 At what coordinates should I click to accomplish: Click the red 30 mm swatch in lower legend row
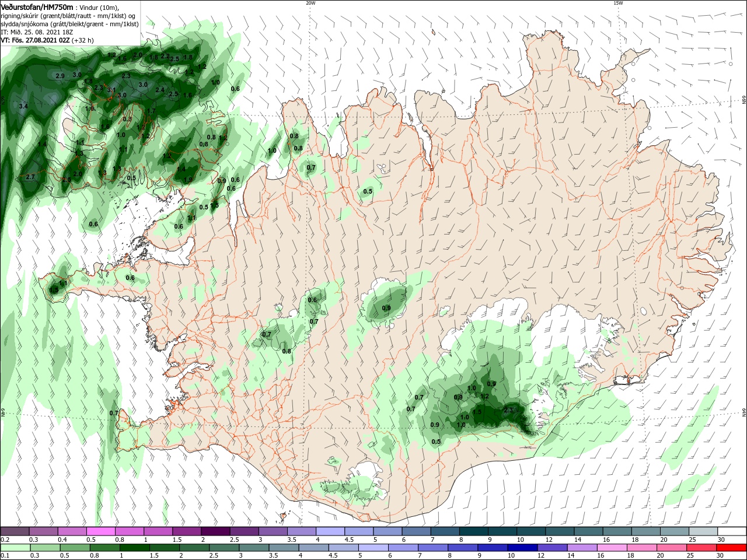[x=732, y=548]
